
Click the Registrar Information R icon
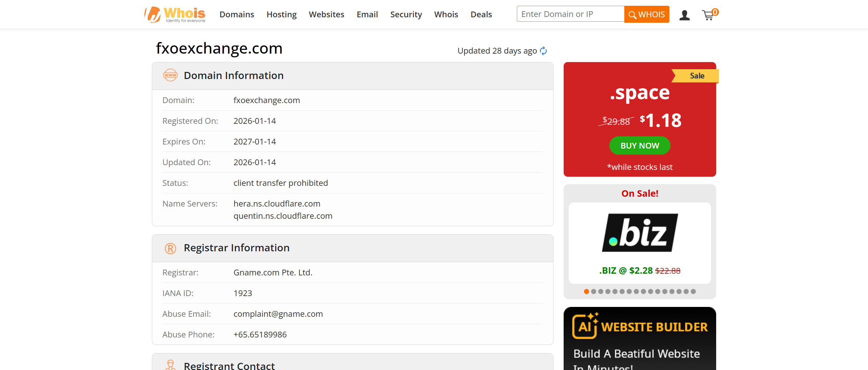[170, 248]
